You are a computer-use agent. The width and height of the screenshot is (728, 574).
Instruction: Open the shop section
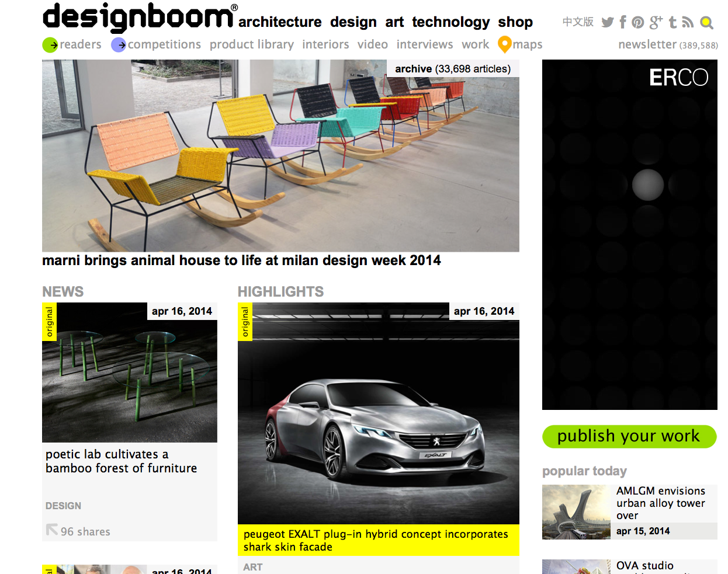click(x=515, y=22)
